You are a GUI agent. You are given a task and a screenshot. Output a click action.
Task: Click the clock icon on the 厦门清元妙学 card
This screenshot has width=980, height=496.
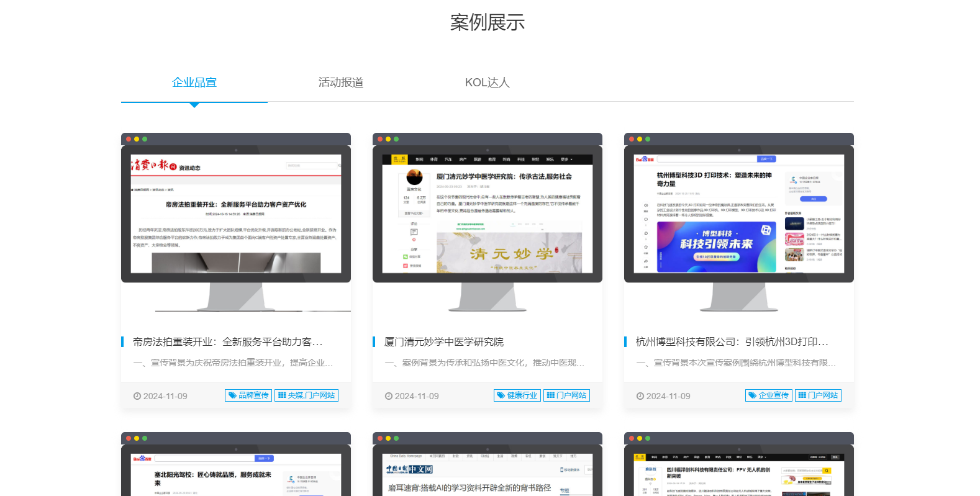pyautogui.click(x=389, y=396)
